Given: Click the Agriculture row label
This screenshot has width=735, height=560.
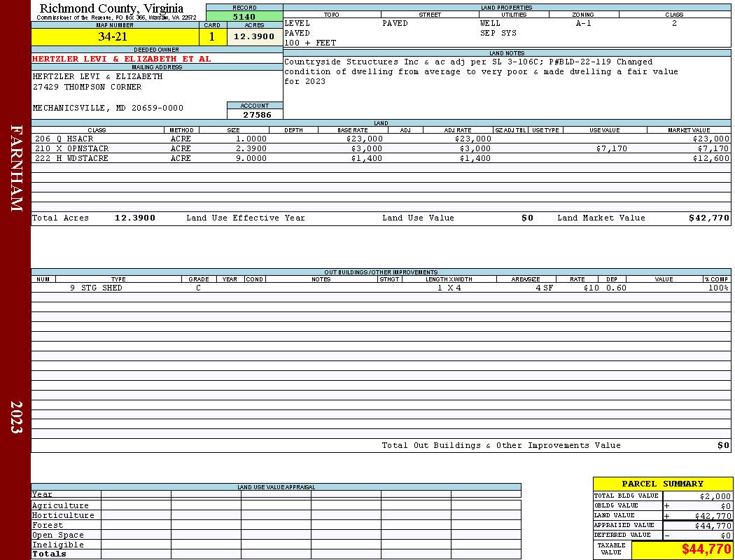Looking at the screenshot, I should click(60, 505).
